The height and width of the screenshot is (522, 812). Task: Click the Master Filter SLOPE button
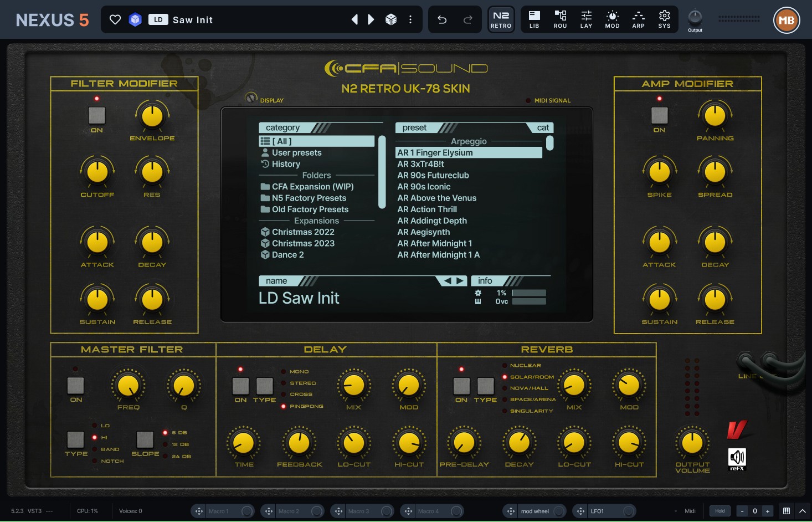click(x=145, y=439)
